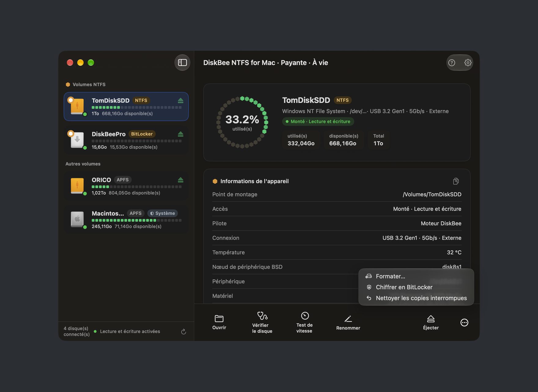Click the Volumes NTFS section header

pos(86,84)
